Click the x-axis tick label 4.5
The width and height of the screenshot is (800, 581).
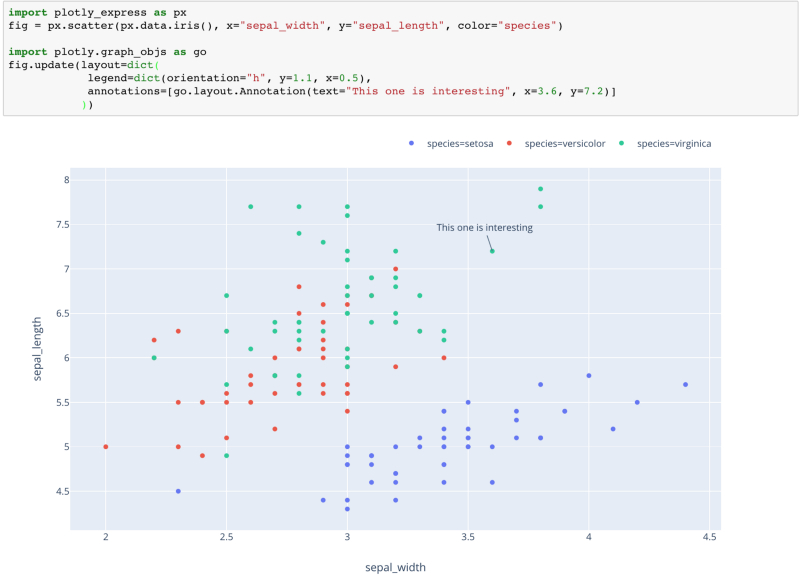click(709, 537)
